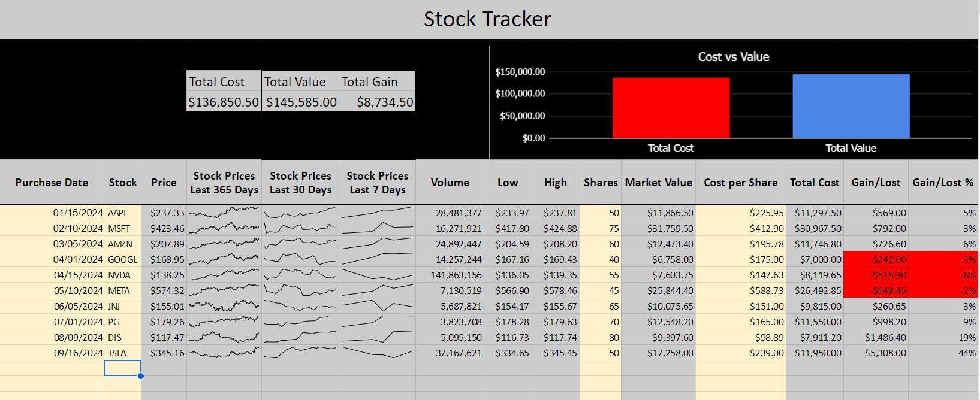The height and width of the screenshot is (400, 980).
Task: Click MSFT market value $31,759.50
Action: tap(658, 228)
